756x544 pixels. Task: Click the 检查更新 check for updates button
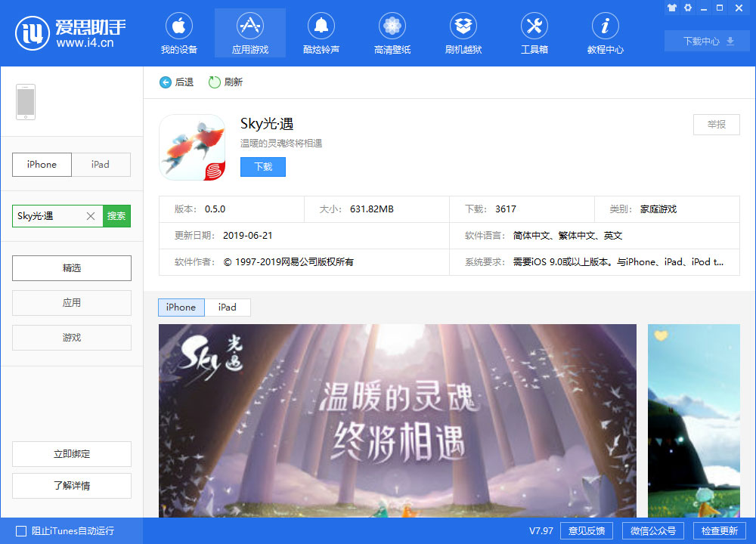(719, 531)
